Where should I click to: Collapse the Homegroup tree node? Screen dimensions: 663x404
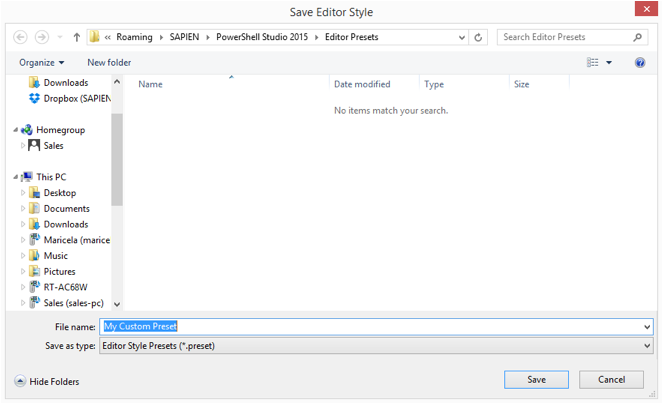pyautogui.click(x=16, y=130)
